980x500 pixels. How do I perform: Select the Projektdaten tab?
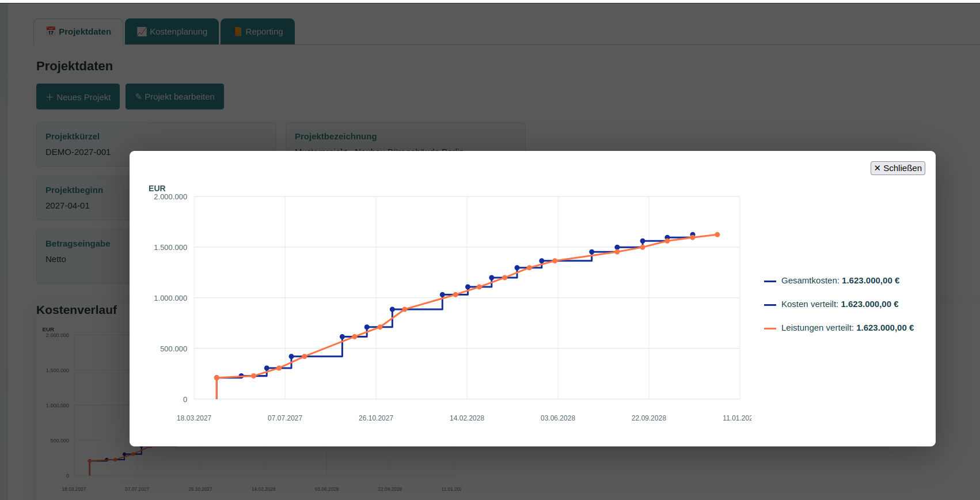tap(78, 32)
